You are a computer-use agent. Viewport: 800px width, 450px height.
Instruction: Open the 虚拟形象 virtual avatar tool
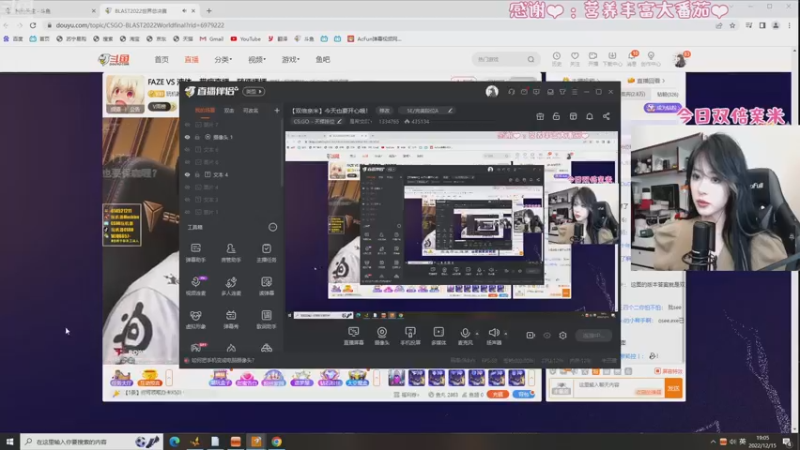tap(195, 319)
